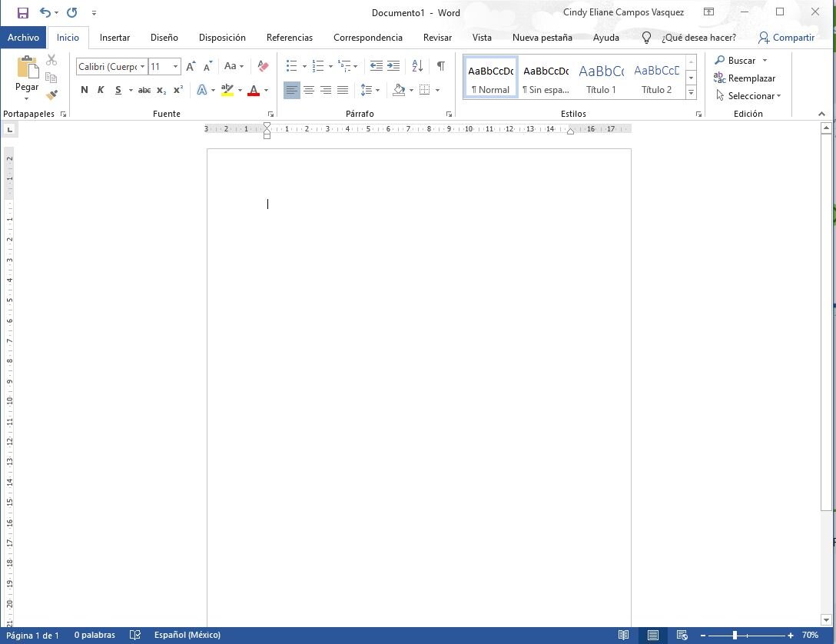Expand the styles gallery More arrow

[691, 92]
